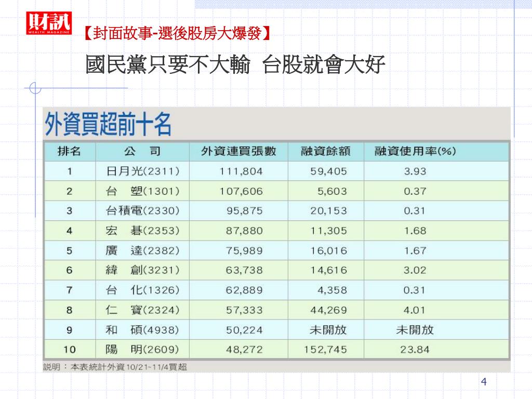Click margin balance 5,603
The image size is (532, 399).
(332, 191)
